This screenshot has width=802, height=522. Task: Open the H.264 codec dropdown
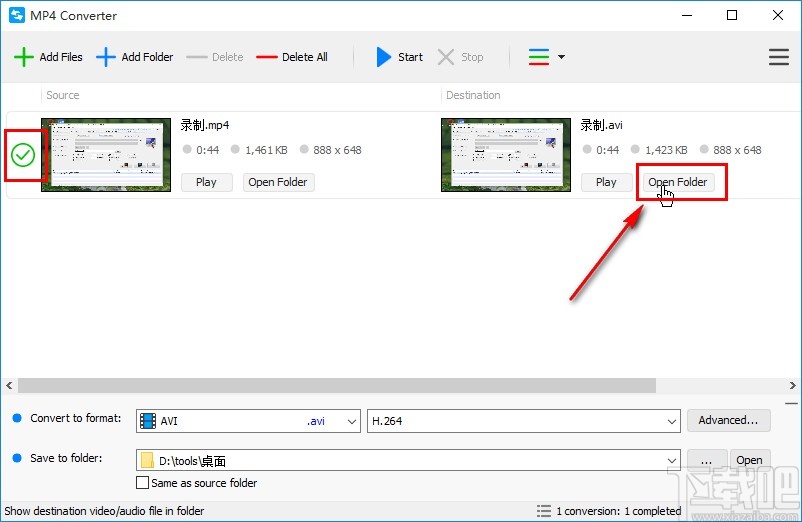[x=670, y=421]
